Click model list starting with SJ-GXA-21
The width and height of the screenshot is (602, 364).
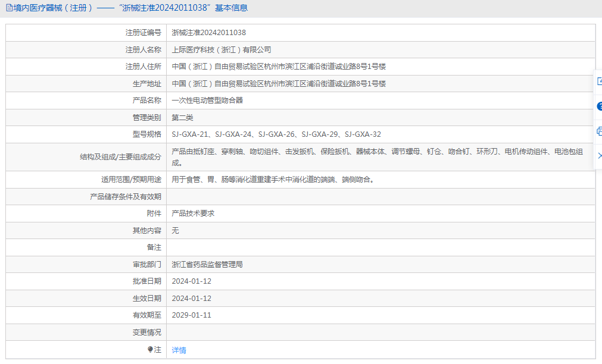(276, 134)
